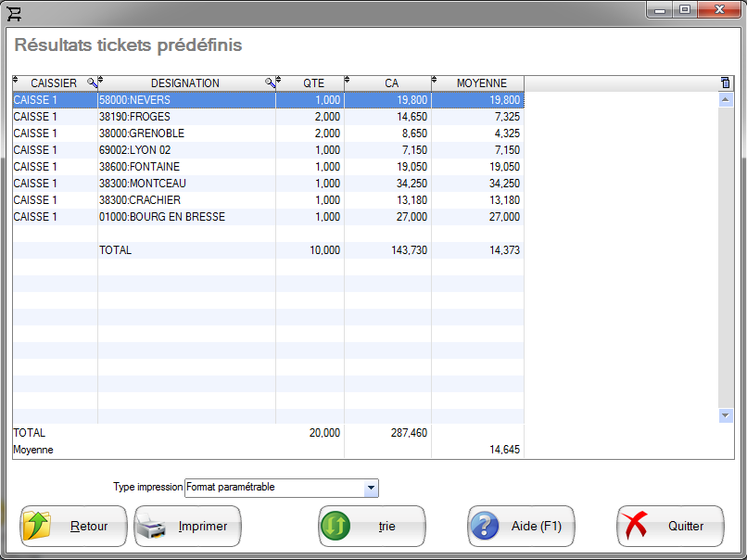Open the table options icon at top right
Image resolution: width=747 pixels, height=560 pixels.
pos(725,83)
